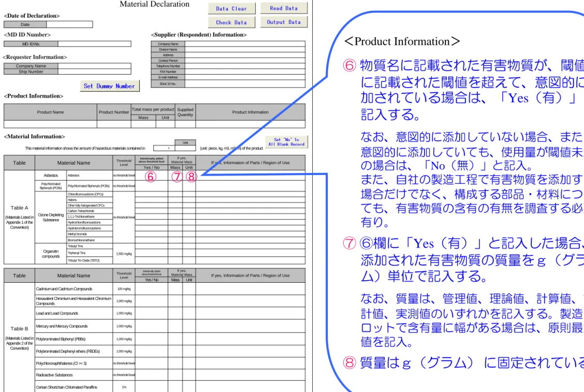The height and width of the screenshot is (392, 584).
Task: Select the Chlorofluorocarbons (CFCs) row label
Action: [90, 195]
